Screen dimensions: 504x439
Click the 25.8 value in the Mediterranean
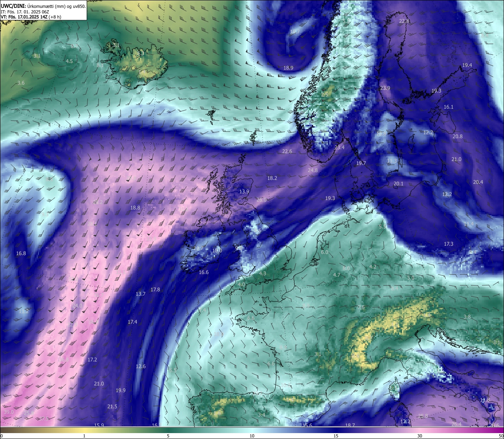(423, 416)
